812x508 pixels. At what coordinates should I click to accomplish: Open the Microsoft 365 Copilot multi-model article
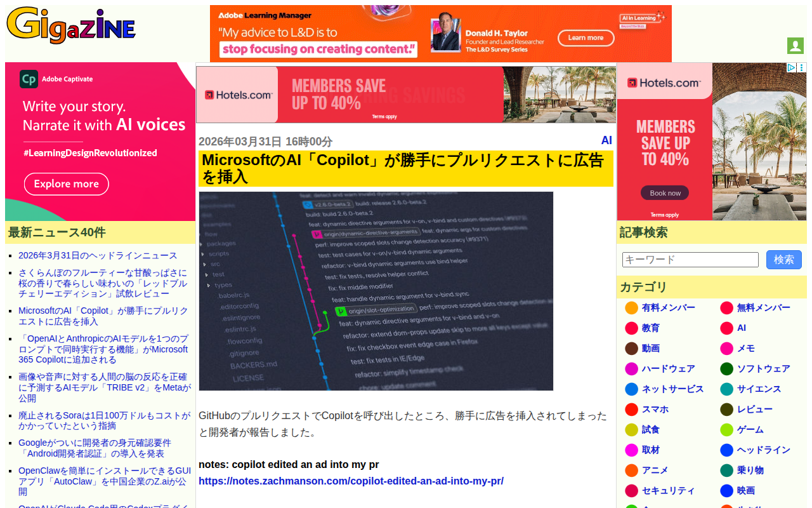point(103,349)
